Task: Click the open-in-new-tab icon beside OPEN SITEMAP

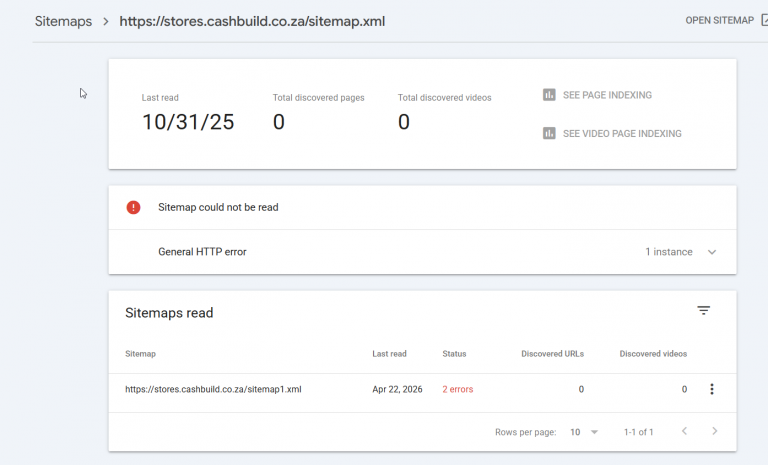Action: (x=765, y=20)
